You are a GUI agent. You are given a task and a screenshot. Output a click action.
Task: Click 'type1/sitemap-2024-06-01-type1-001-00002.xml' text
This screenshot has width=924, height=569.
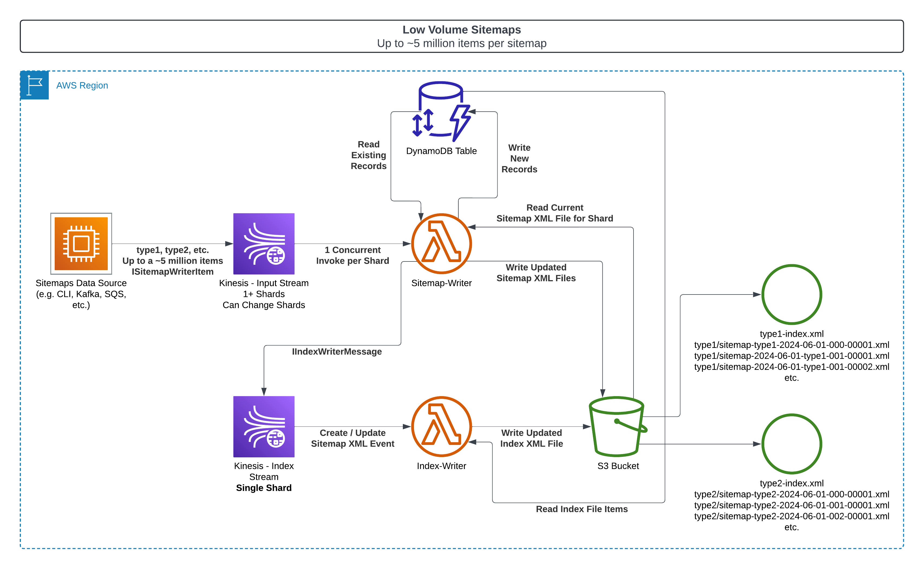tap(792, 367)
